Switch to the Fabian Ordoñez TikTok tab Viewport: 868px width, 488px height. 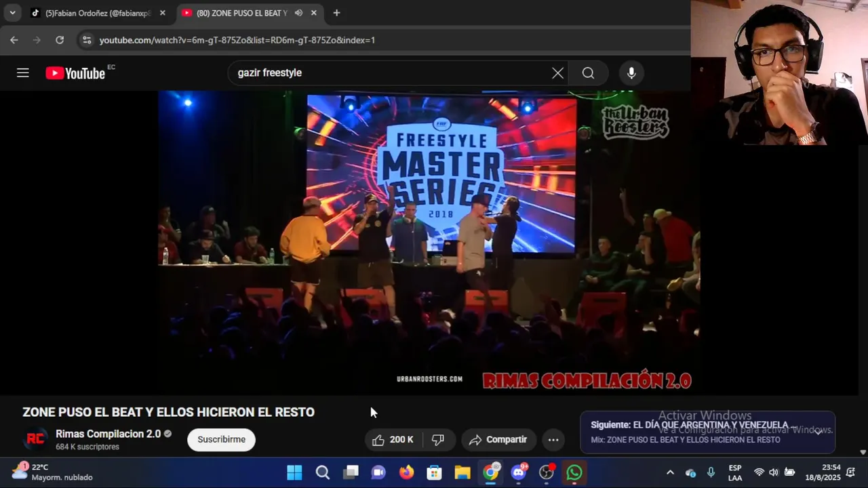tap(96, 13)
